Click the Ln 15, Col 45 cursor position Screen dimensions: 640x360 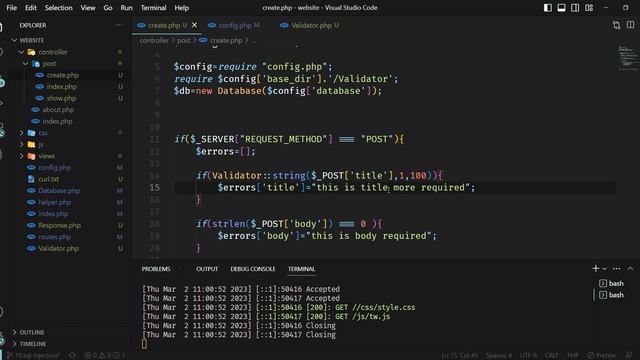click(x=459, y=356)
